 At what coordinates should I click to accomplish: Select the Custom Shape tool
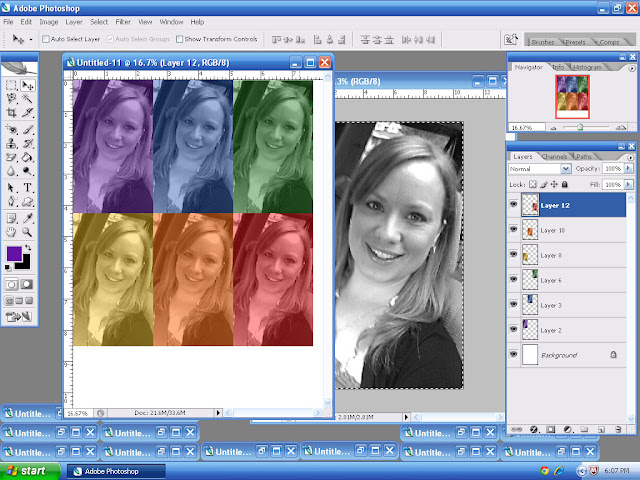coord(27,201)
